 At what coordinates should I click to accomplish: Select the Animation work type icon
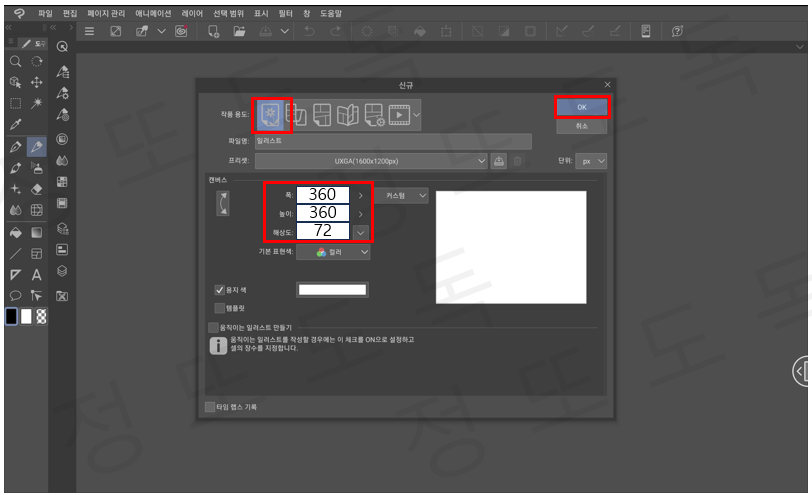tap(399, 114)
